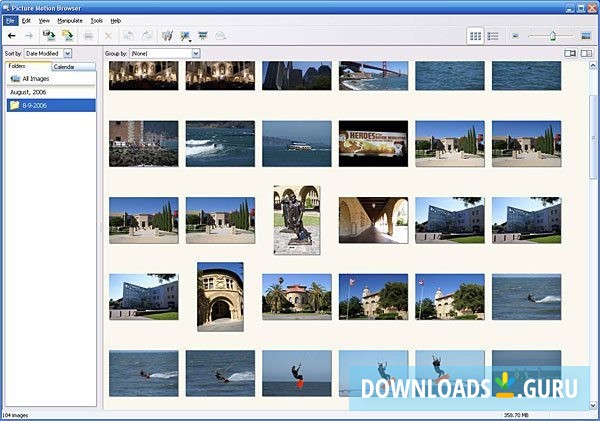
Task: Select All Images in the folder tree
Action: coord(51,79)
